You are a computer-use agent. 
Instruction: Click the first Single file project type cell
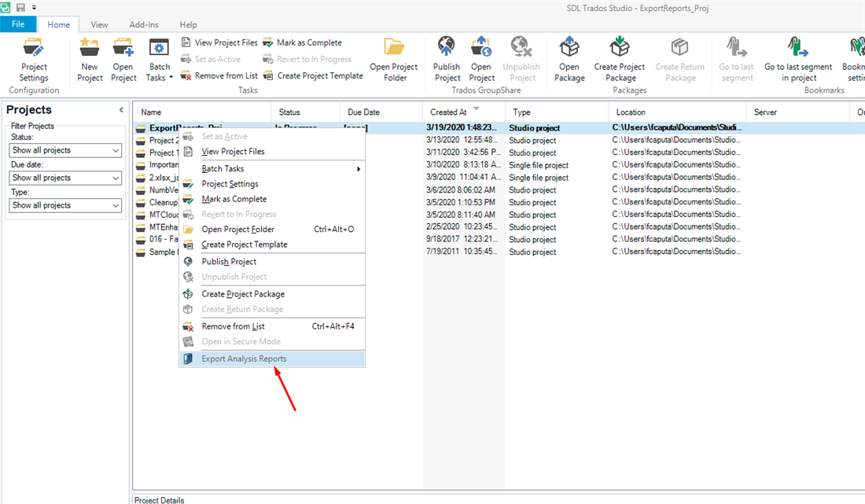(539, 165)
